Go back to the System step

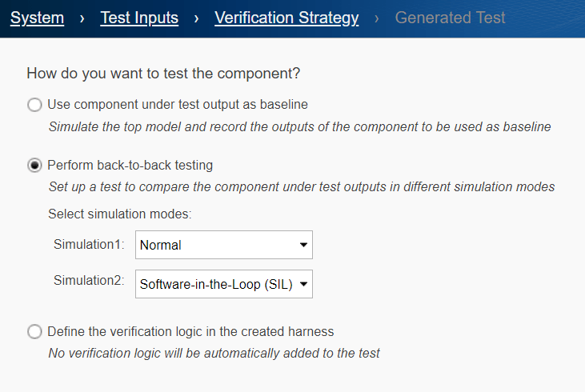click(x=37, y=18)
